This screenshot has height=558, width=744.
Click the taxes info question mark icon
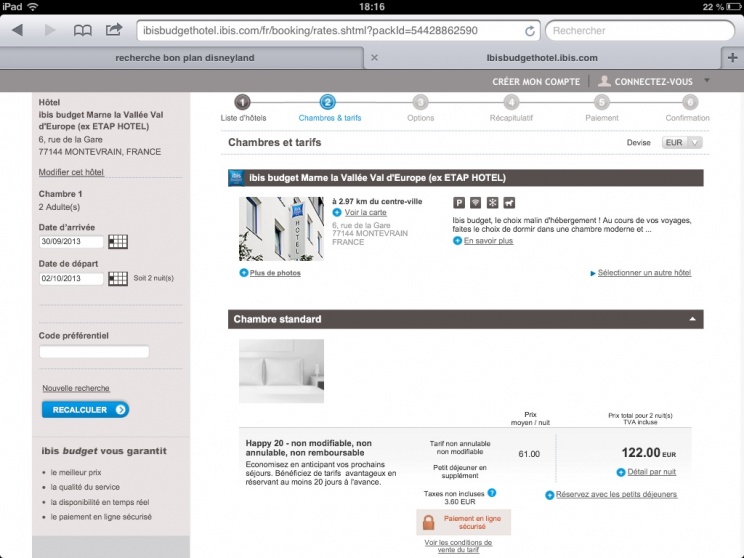(492, 492)
